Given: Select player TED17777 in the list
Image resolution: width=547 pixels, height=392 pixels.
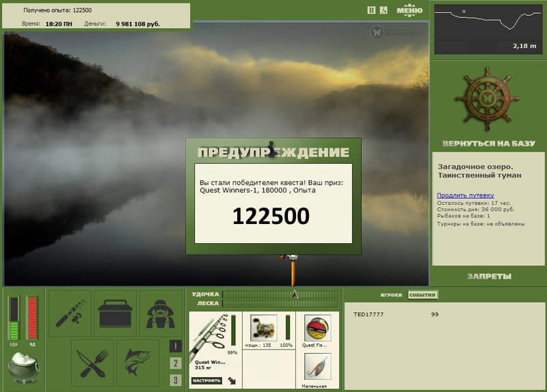Looking at the screenshot, I should point(369,314).
